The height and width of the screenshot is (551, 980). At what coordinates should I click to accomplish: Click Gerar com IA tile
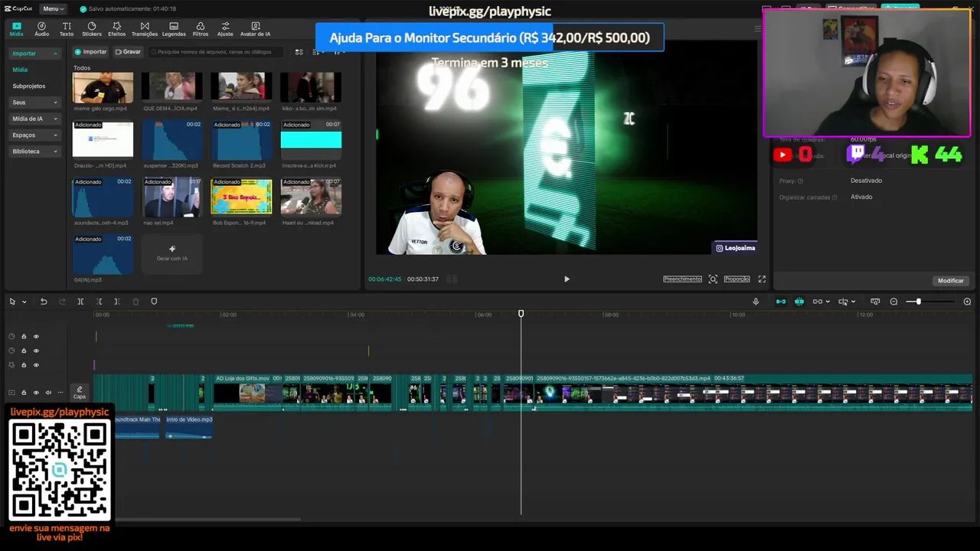click(171, 253)
